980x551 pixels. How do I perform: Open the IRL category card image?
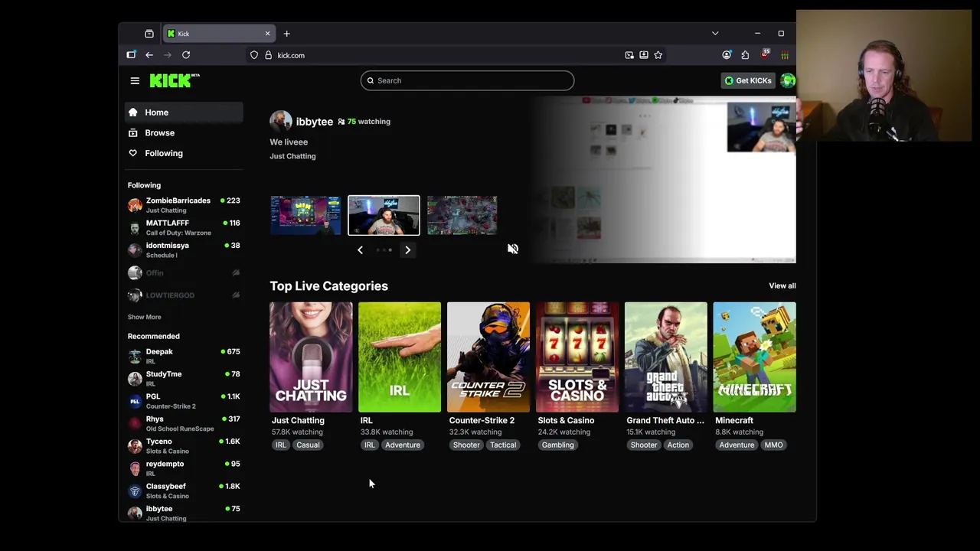(x=400, y=357)
